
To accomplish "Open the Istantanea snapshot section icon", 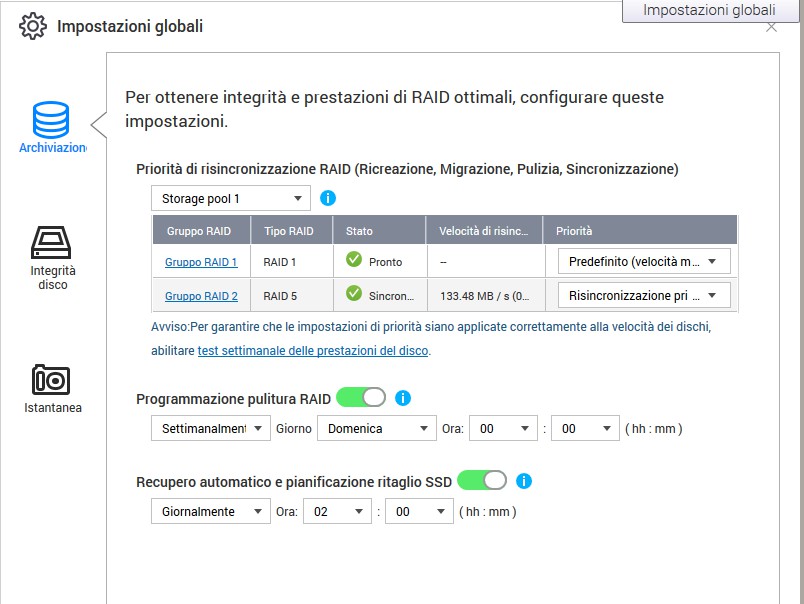I will 51,380.
